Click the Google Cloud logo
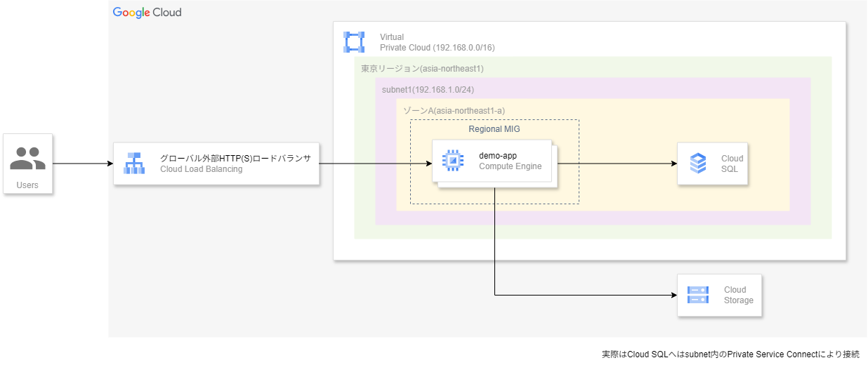868x365 pixels. 147,13
